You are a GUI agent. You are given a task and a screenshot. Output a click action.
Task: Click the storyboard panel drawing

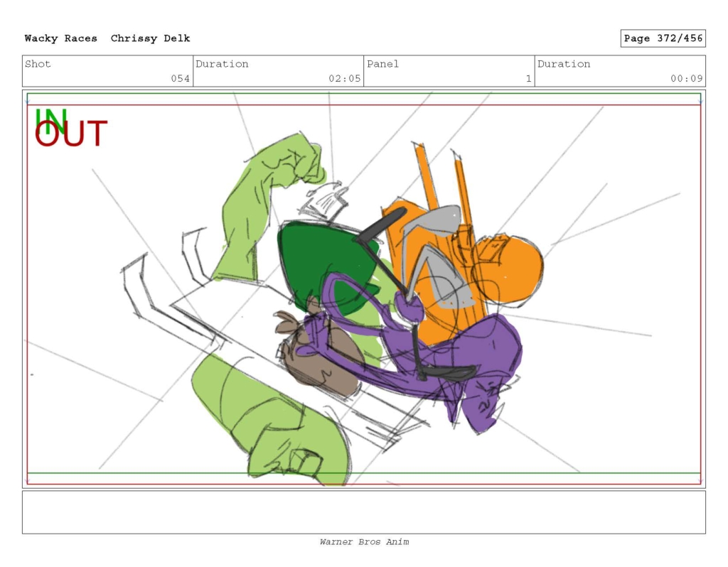tap(364, 289)
